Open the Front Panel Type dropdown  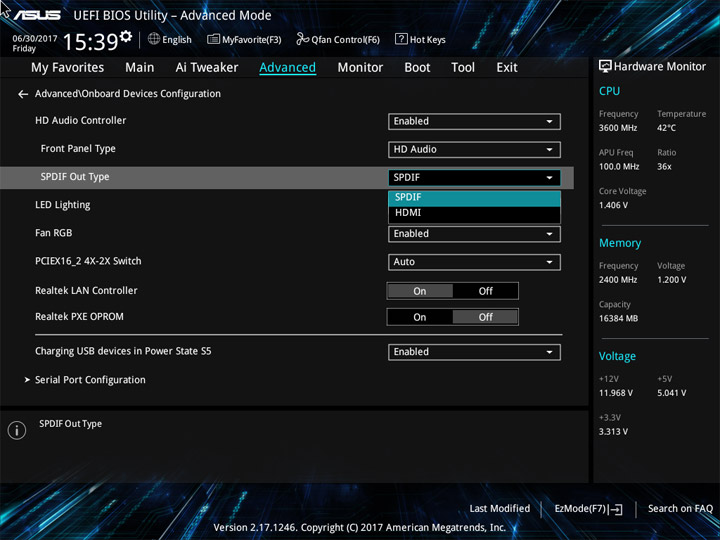(474, 149)
